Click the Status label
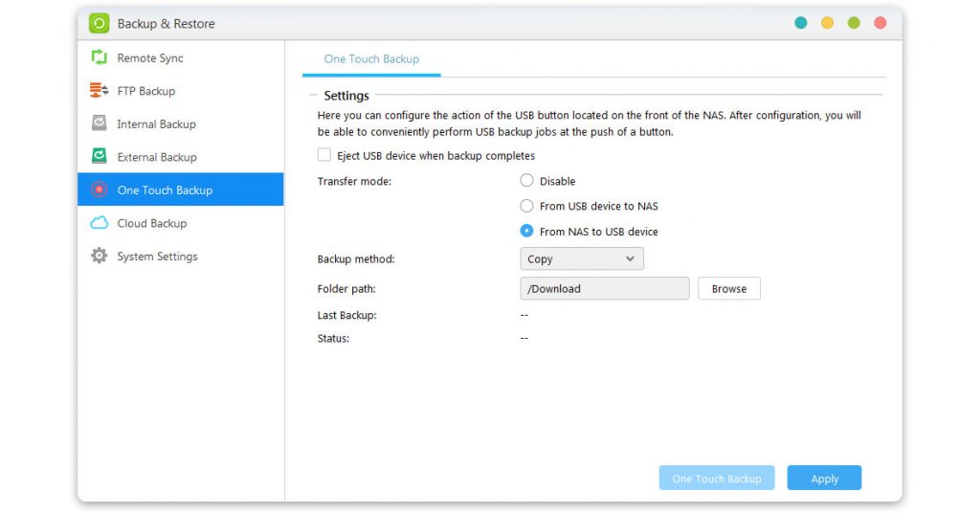 point(333,338)
